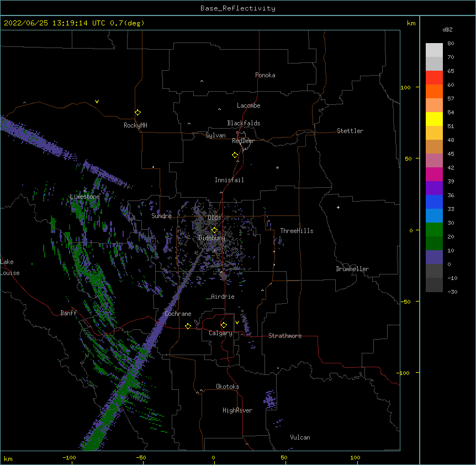Click the 100 tick label on bottom axis

[x=355, y=458]
